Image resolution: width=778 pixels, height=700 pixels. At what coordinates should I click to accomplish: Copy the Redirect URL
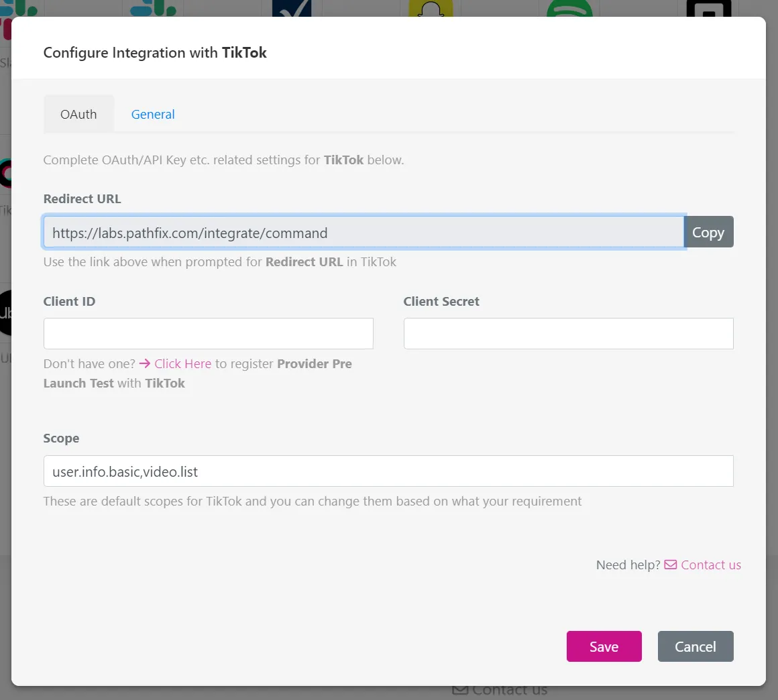click(x=708, y=232)
